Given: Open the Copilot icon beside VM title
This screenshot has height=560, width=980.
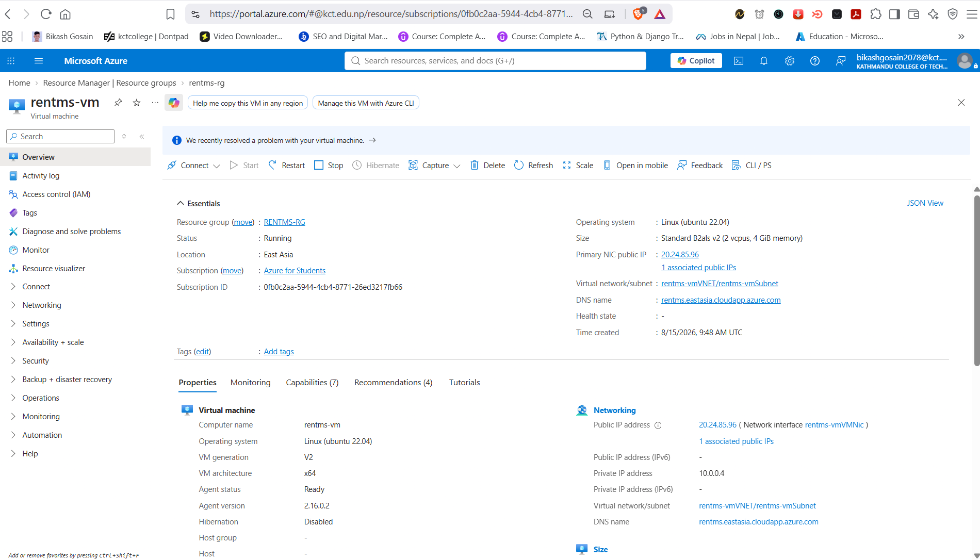Looking at the screenshot, I should point(174,103).
